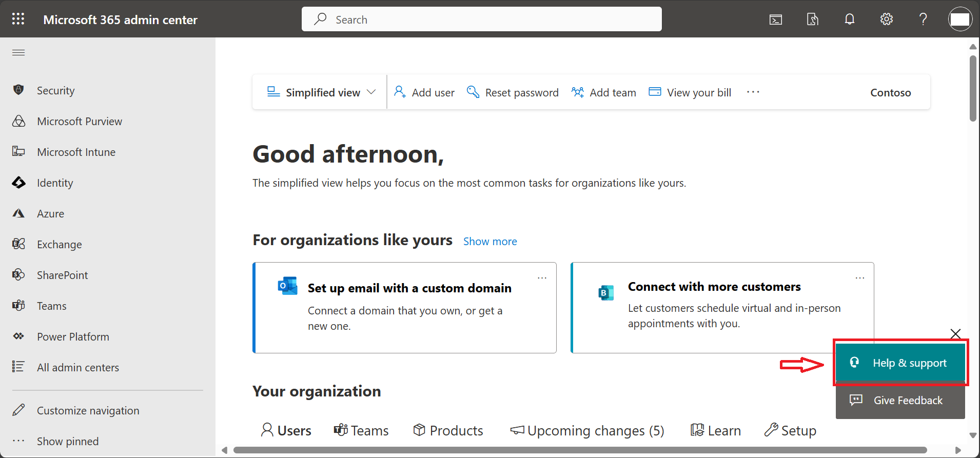The width and height of the screenshot is (980, 458).
Task: Click the Security shield icon
Action: coord(18,90)
